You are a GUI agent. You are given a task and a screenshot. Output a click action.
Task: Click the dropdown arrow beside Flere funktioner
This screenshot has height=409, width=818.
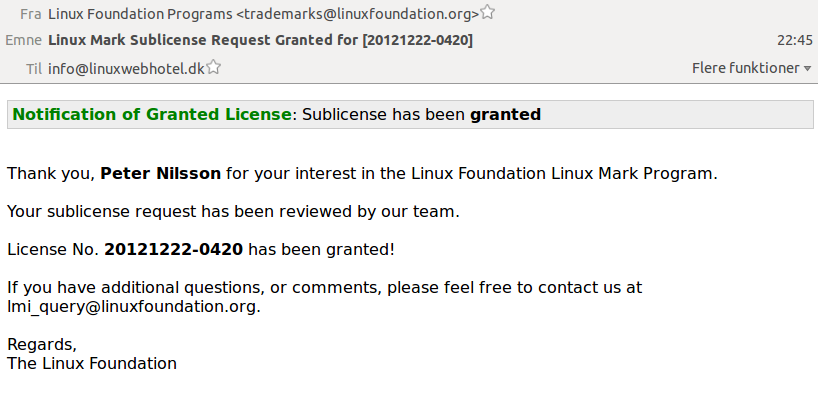808,69
